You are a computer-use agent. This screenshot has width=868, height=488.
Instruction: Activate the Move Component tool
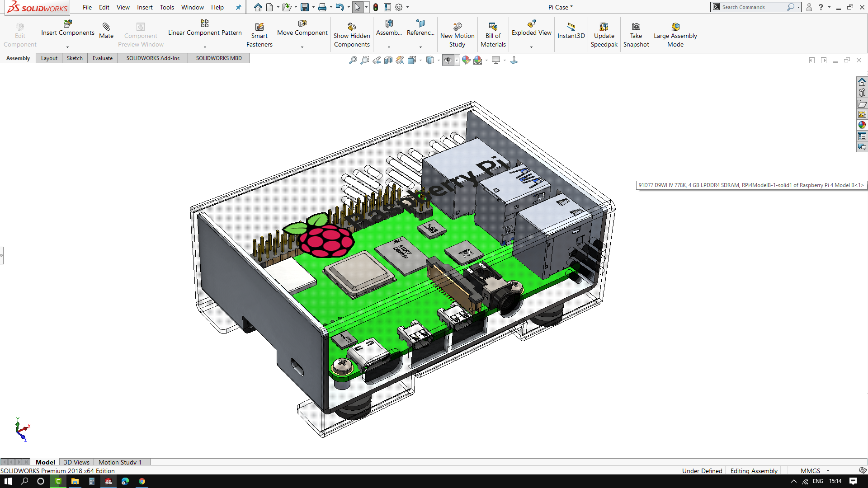coord(302,28)
